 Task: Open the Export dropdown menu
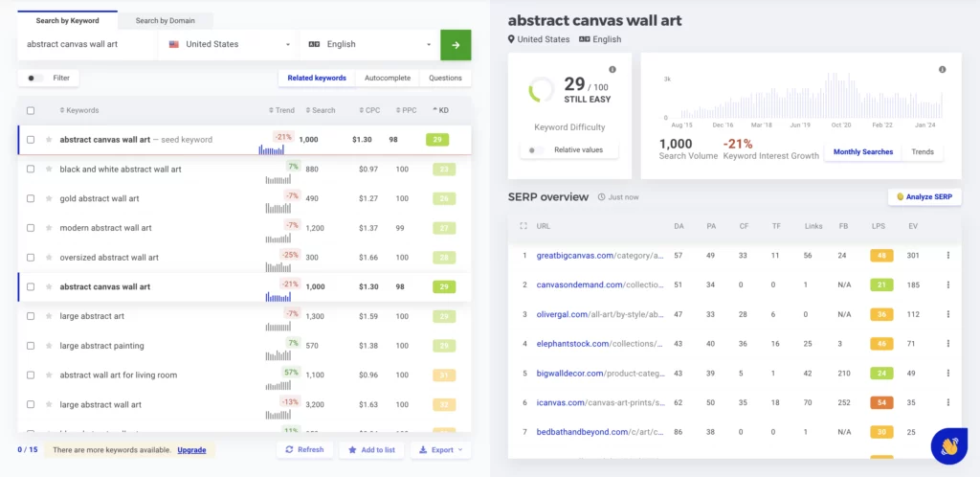point(439,449)
